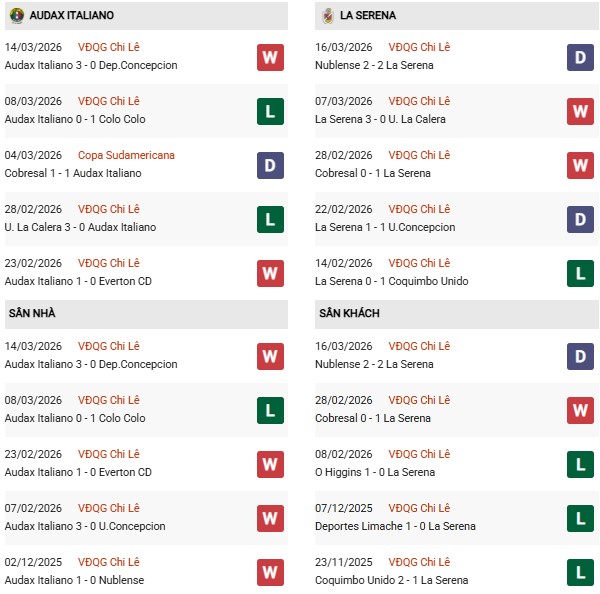Click L badge for Coquimbo Unido 2-1 La Serena

580,572
